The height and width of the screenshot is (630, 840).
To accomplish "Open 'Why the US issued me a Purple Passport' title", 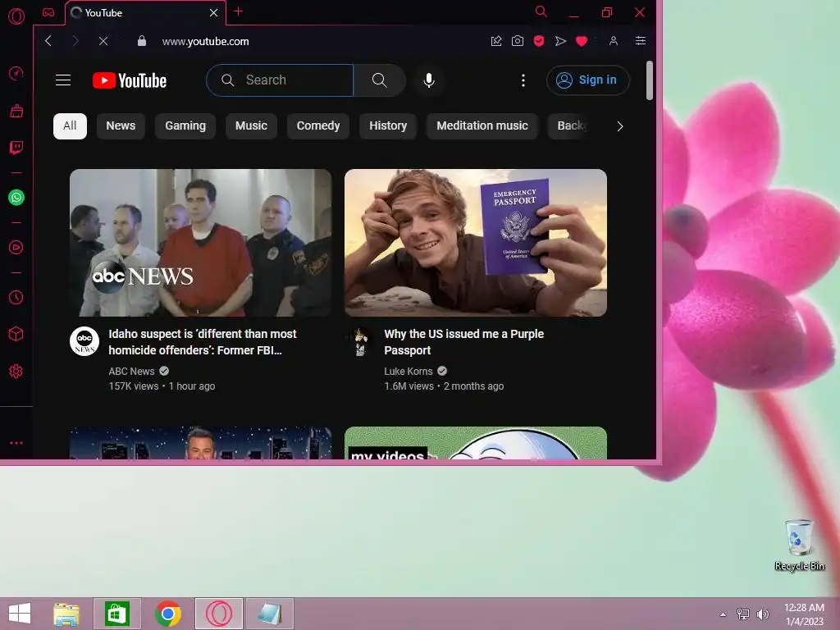I will point(464,342).
